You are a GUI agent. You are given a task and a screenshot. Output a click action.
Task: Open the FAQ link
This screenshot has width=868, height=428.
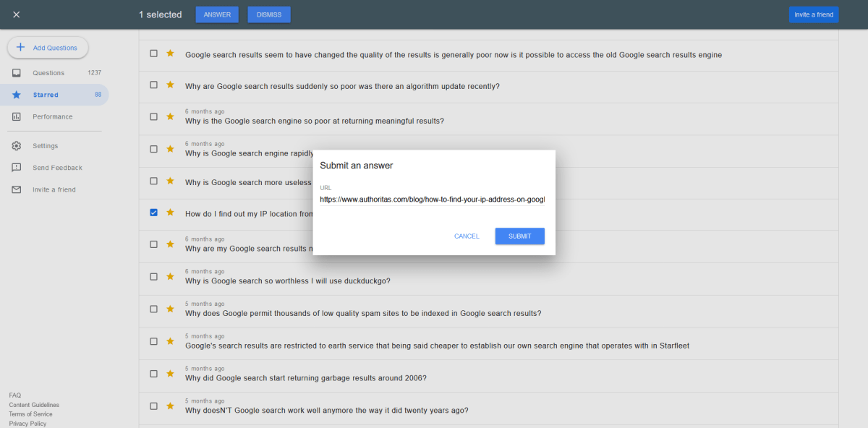coord(15,395)
